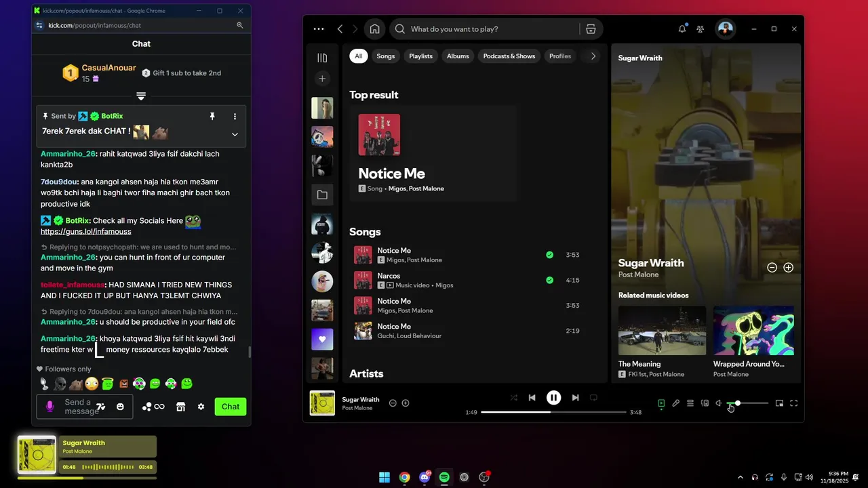Adjust Spotify volume slider
The height and width of the screenshot is (488, 868).
pyautogui.click(x=748, y=403)
